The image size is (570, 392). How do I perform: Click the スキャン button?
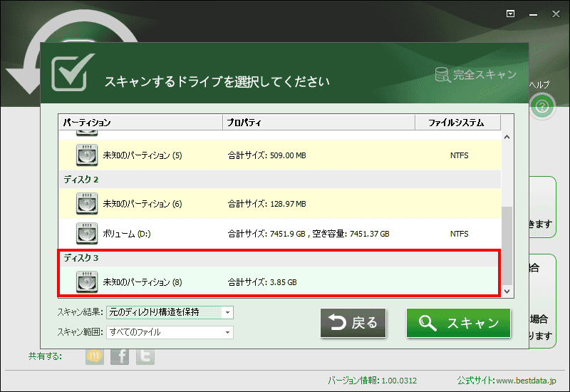[458, 323]
